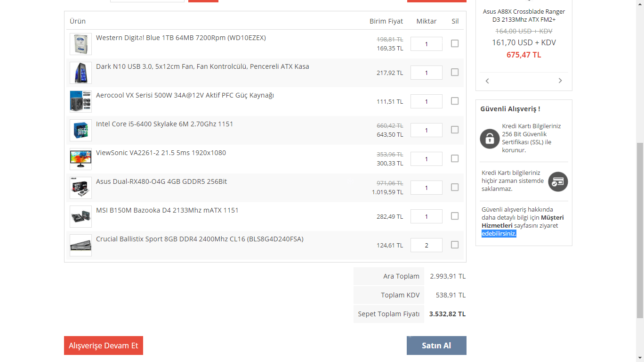Focus the Miktar box for Aerocool VX 500W

click(x=427, y=101)
